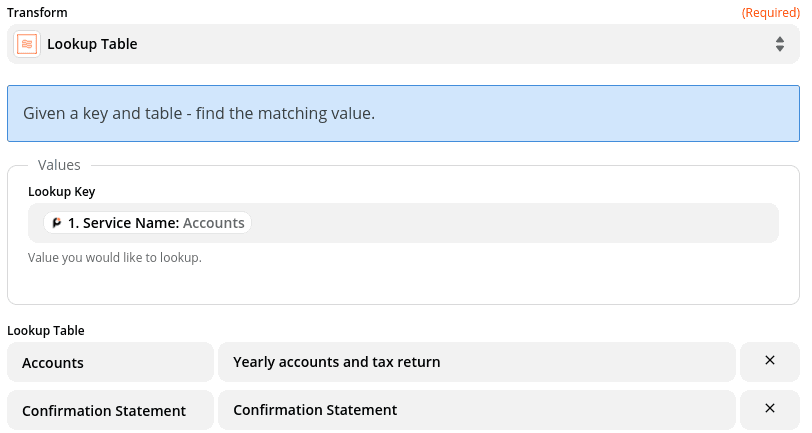Click the Values group heading
Screen dimensions: 812x433
[59, 165]
